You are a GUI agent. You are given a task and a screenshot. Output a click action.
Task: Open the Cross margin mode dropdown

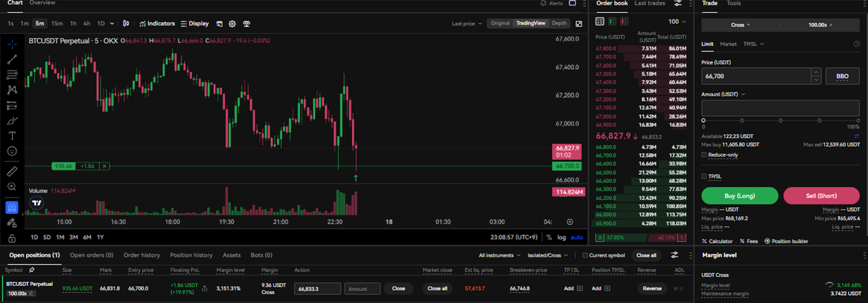[740, 25]
